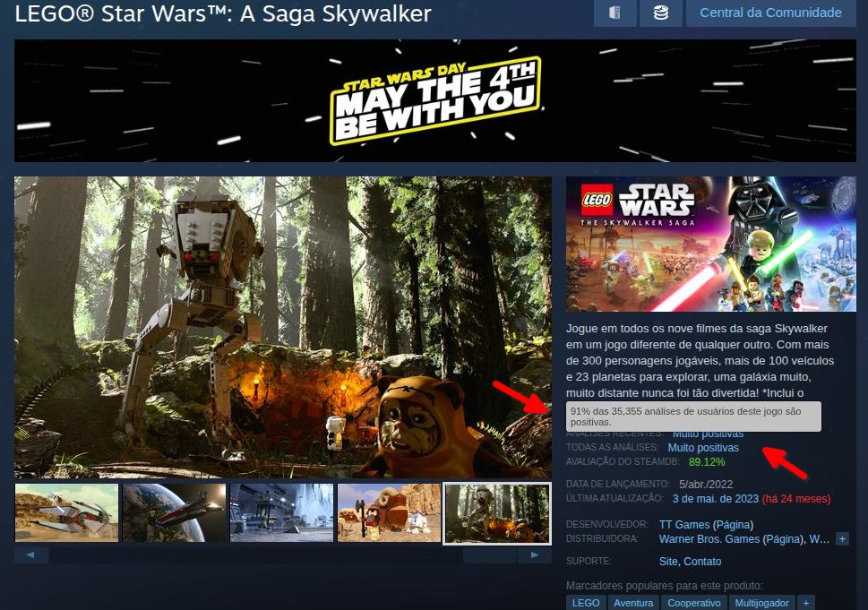Open the support Site link
This screenshot has width=868, height=610.
(x=668, y=562)
